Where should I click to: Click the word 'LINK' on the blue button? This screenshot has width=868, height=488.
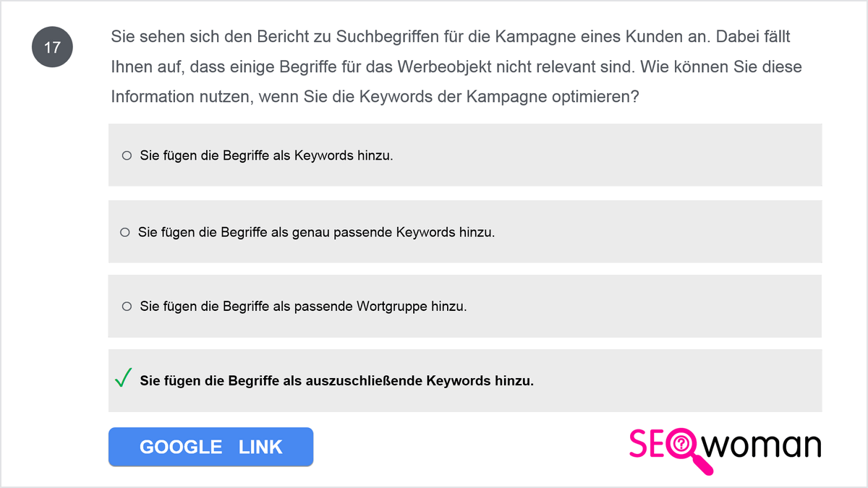(260, 447)
